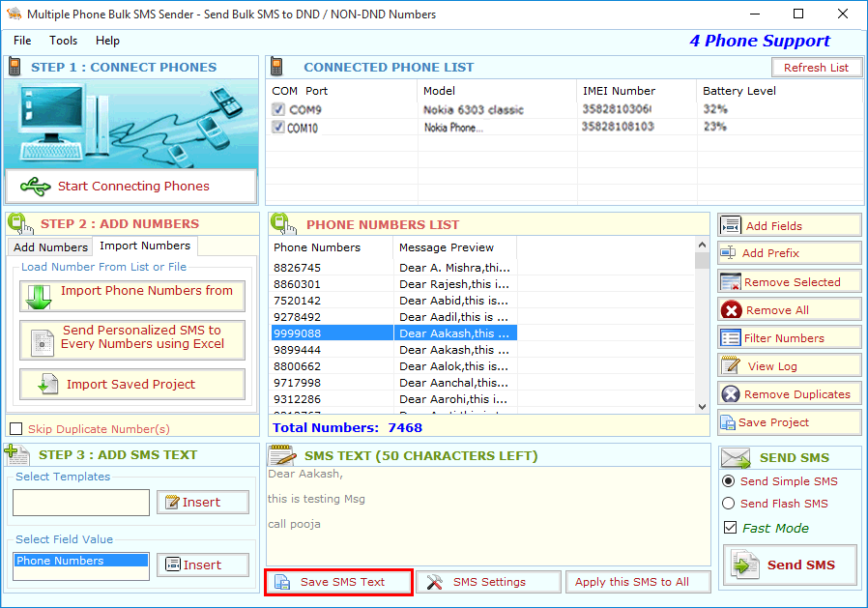Open the File menu
The width and height of the screenshot is (868, 608).
22,41
